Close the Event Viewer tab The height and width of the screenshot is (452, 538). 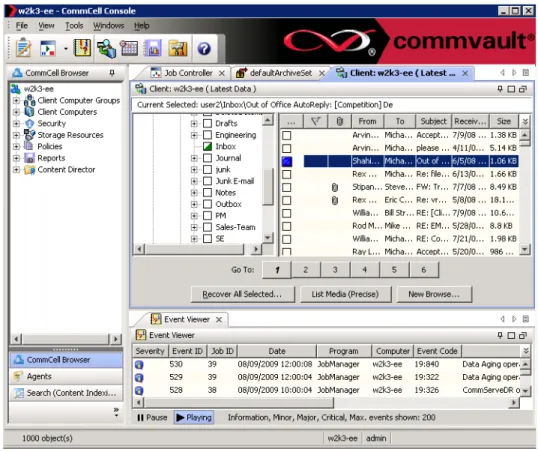[x=219, y=320]
